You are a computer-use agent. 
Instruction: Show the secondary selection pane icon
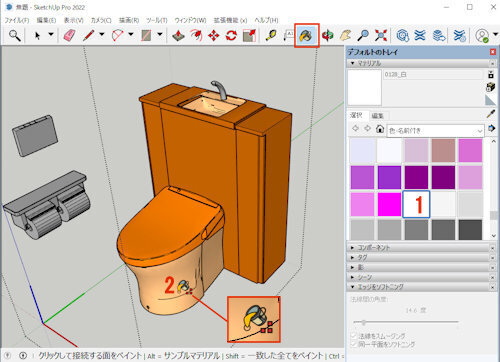(491, 74)
